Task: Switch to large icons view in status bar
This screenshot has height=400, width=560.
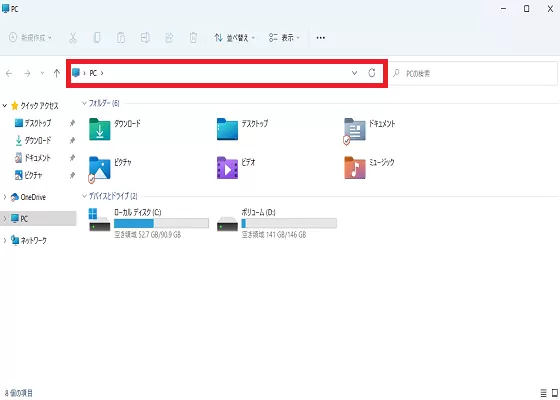Action: (555, 393)
